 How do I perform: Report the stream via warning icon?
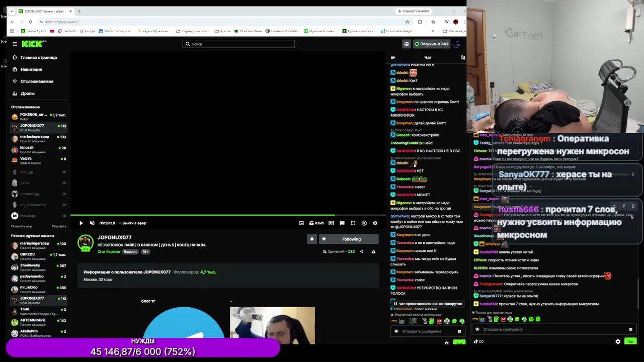[373, 251]
